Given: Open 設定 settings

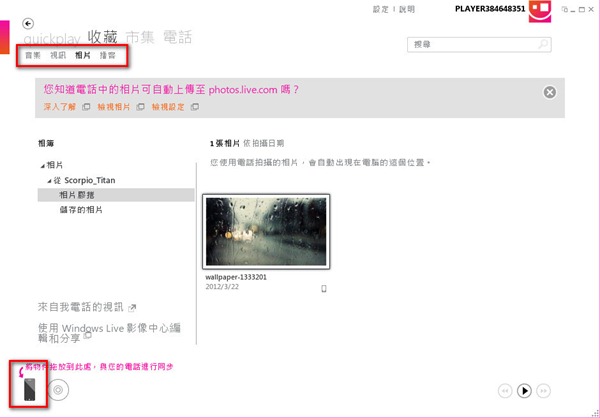Looking at the screenshot, I should tap(381, 9).
